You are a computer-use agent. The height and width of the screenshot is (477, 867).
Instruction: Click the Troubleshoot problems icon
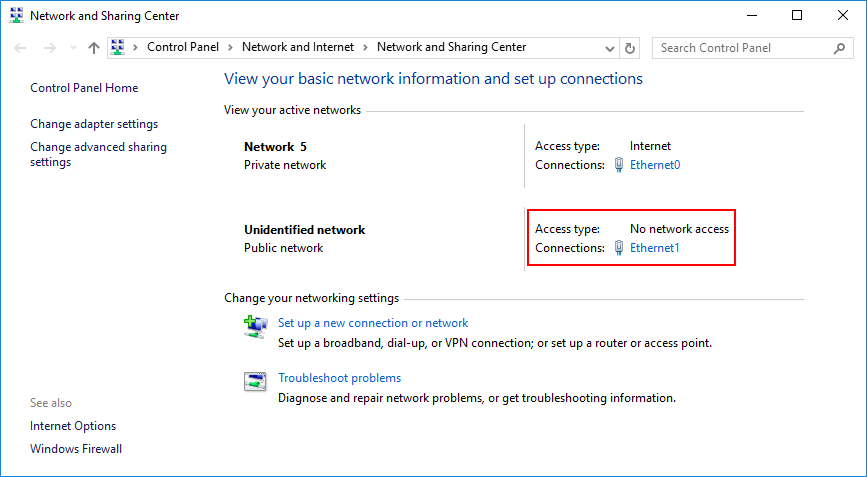tap(256, 382)
